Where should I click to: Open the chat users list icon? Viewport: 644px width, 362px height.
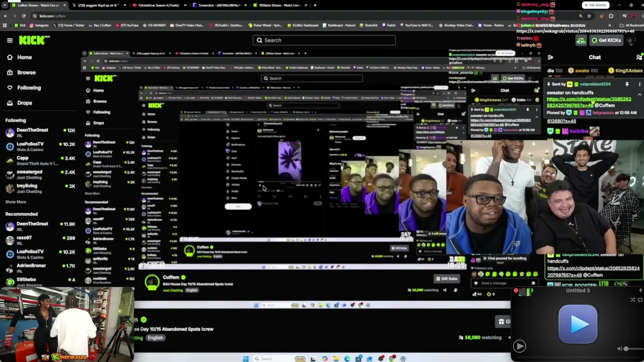click(x=639, y=58)
